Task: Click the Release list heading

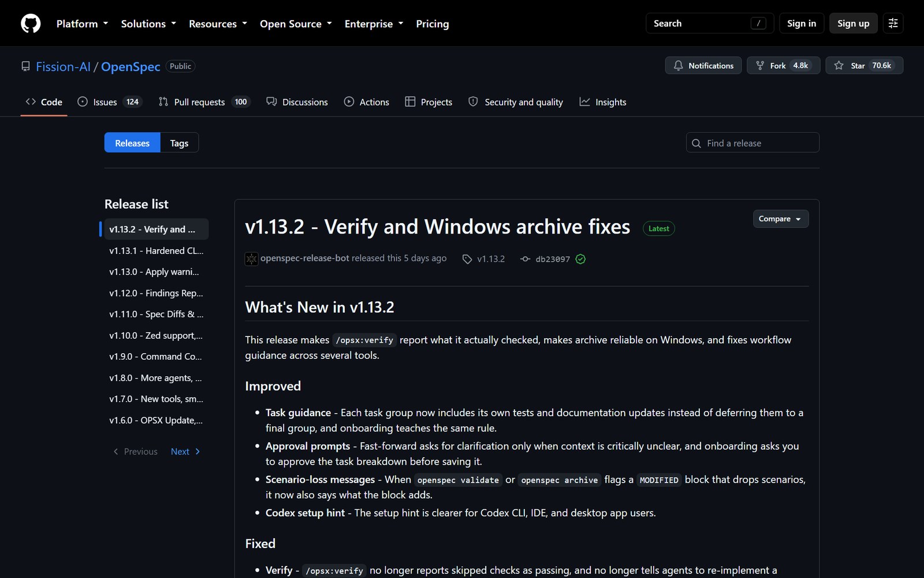Action: coord(136,204)
